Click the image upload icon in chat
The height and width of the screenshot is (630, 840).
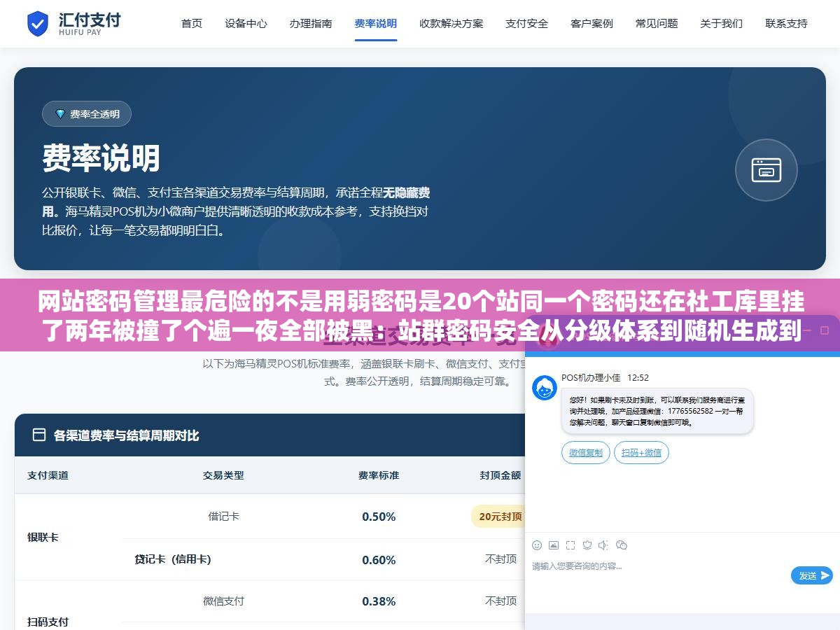click(x=554, y=545)
